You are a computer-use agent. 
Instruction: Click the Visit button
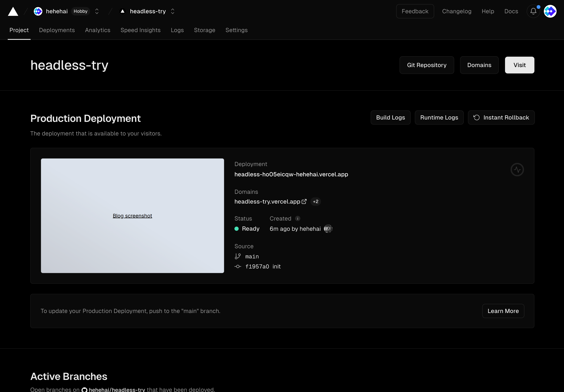(520, 65)
